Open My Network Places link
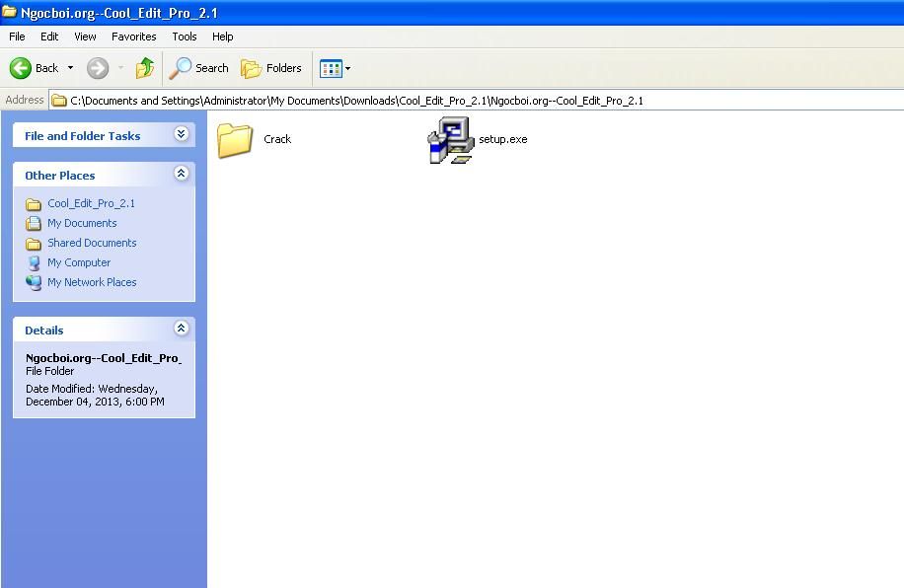Image resolution: width=904 pixels, height=588 pixels. 92,282
